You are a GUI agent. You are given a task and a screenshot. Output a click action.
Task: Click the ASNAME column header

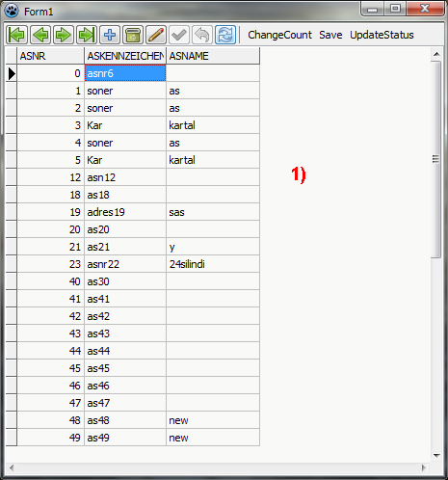pyautogui.click(x=213, y=56)
